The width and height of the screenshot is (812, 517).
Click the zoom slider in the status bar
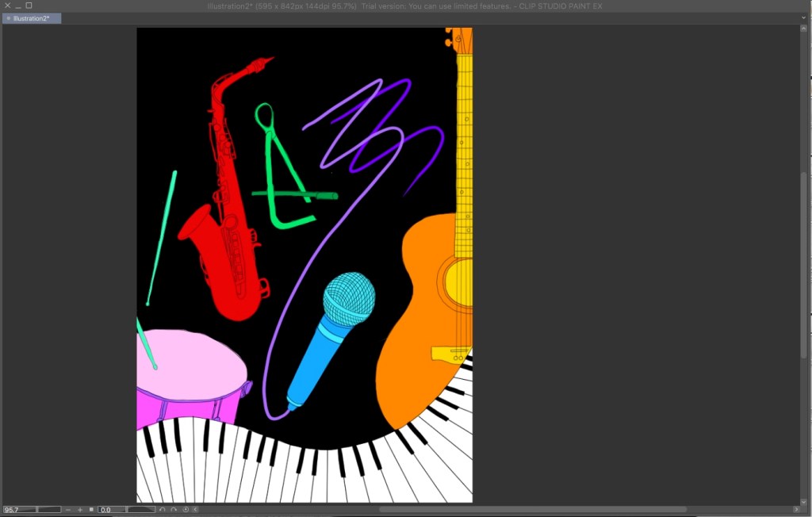point(49,510)
